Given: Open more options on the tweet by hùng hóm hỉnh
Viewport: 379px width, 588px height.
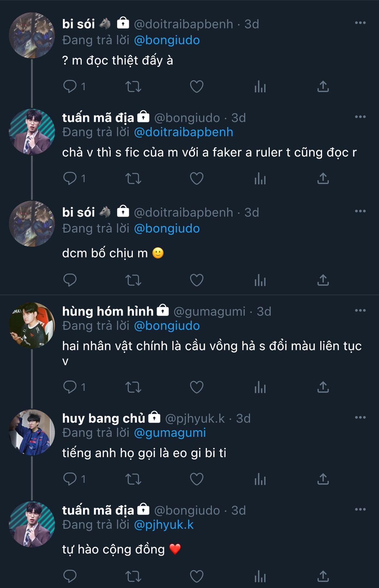Looking at the screenshot, I should [360, 311].
